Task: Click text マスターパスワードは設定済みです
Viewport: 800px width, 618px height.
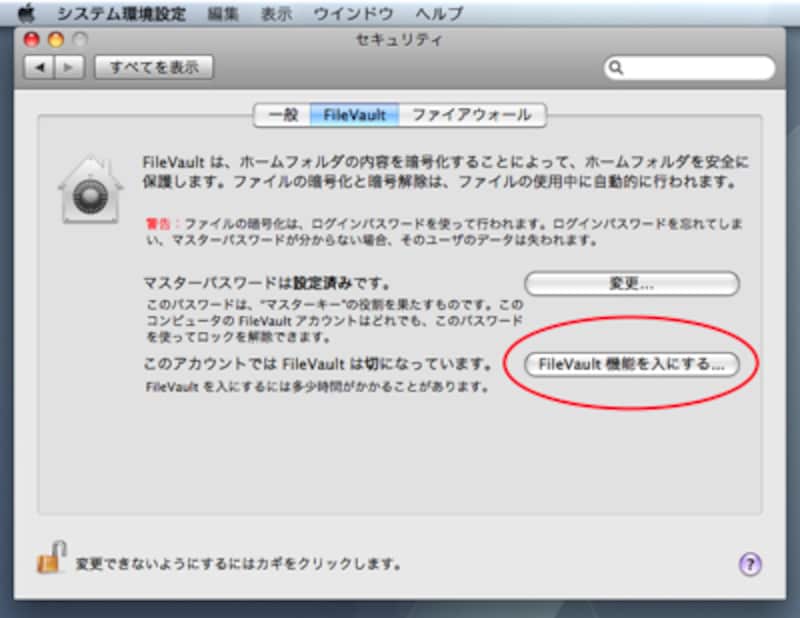Action: tap(267, 283)
